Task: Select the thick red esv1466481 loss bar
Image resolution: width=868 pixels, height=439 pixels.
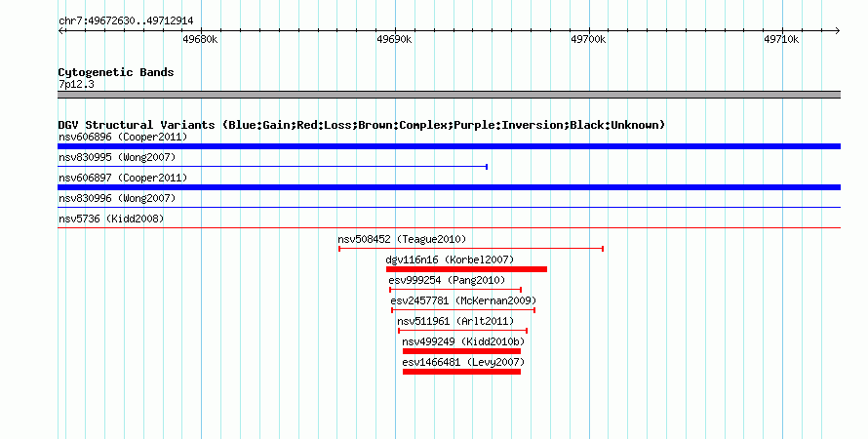Action: [461, 372]
